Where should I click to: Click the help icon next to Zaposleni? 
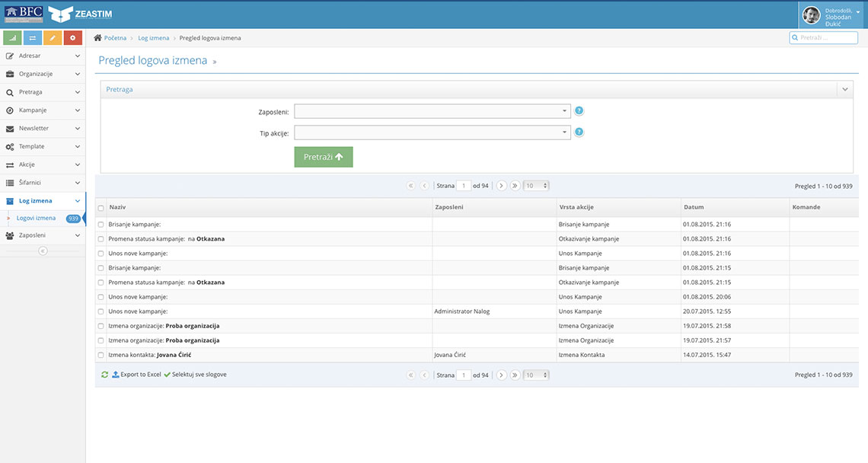tap(579, 110)
